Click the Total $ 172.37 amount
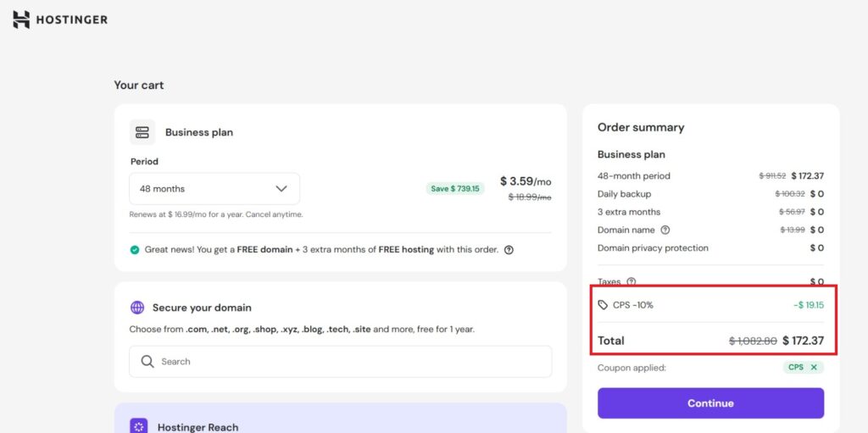 coord(804,341)
